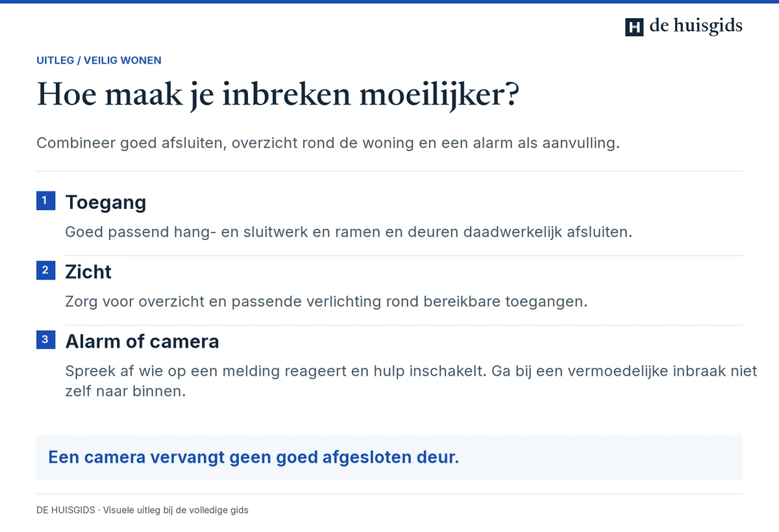Click the 'de huisgids' brand name

(x=696, y=27)
